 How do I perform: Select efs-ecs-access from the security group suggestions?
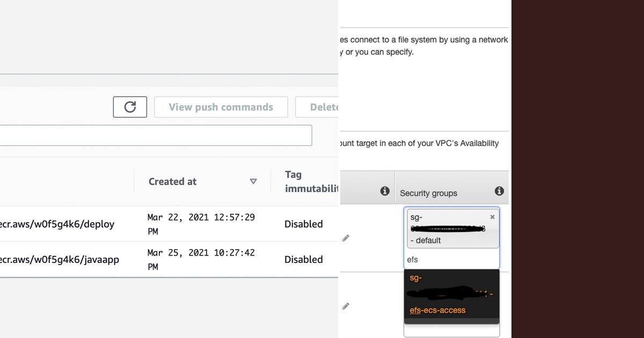[x=436, y=310]
